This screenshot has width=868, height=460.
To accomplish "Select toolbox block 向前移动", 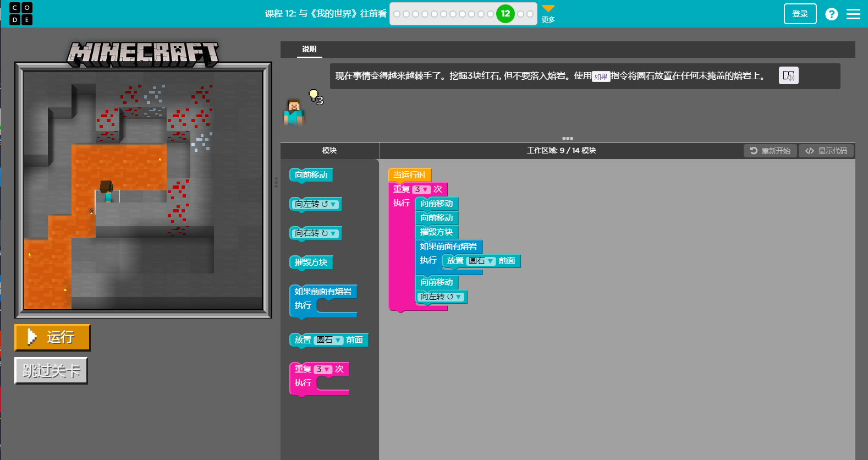I will coord(311,175).
